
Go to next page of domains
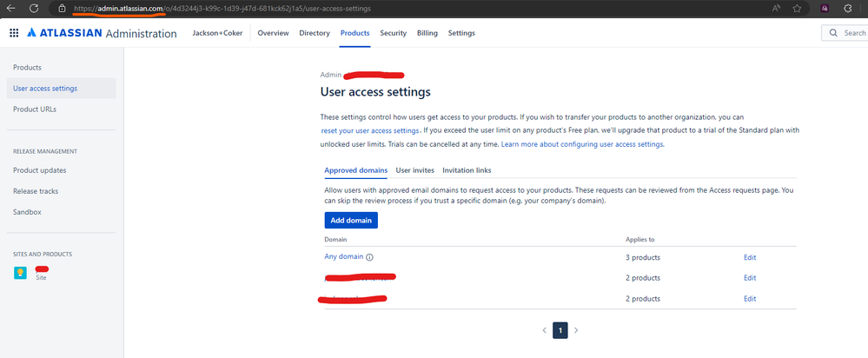click(576, 330)
